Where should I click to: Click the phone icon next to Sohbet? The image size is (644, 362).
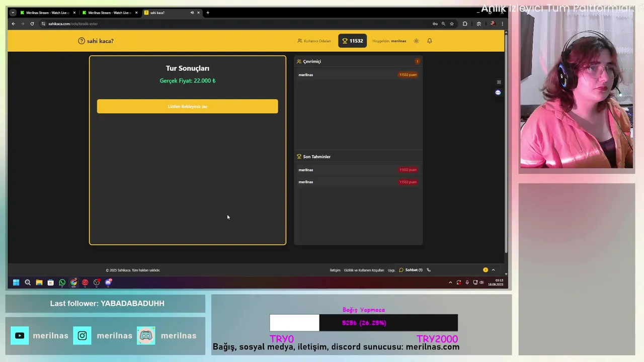click(429, 270)
